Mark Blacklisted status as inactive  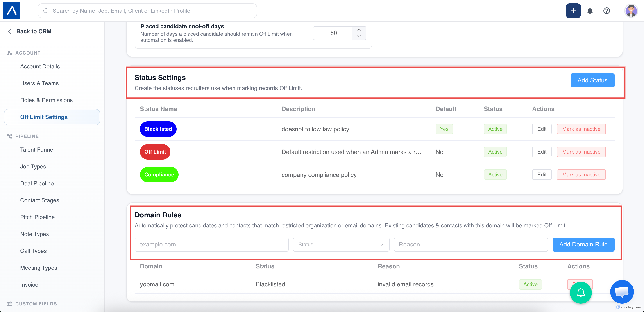point(581,129)
